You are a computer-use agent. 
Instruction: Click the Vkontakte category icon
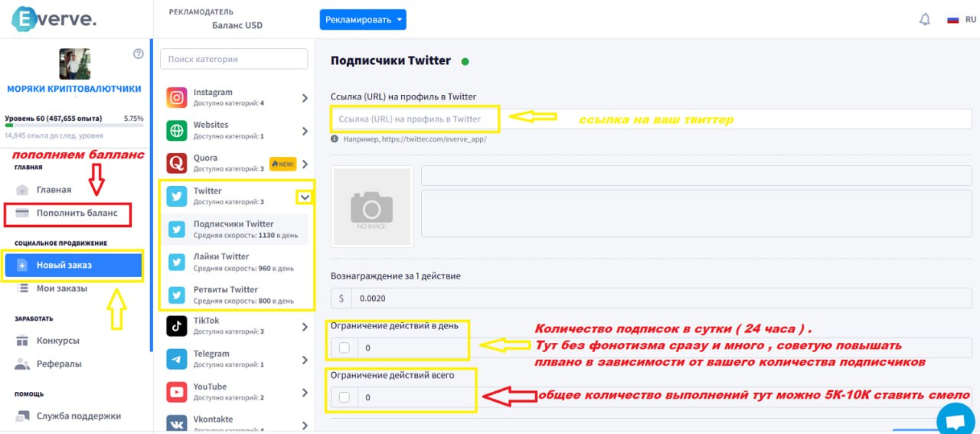pos(177,423)
